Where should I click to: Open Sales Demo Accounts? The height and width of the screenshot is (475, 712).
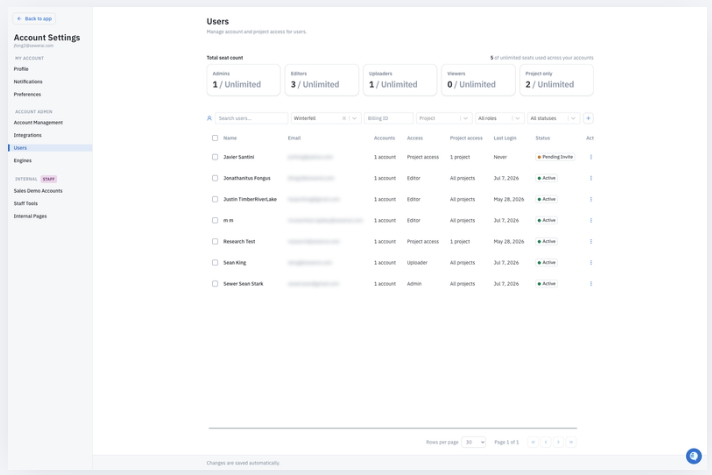[38, 191]
